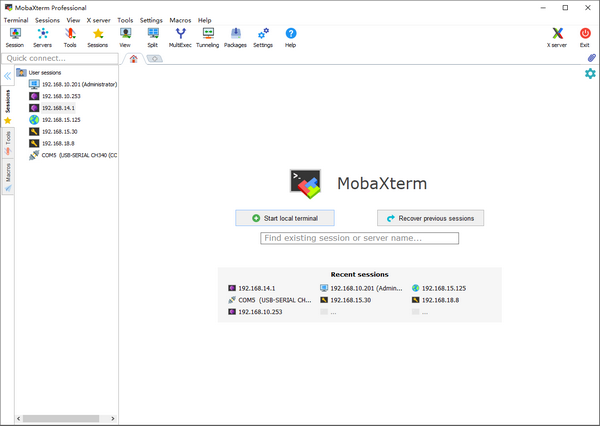Image resolution: width=600 pixels, height=426 pixels.
Task: Click the MultiExec toolbar icon
Action: (x=180, y=37)
